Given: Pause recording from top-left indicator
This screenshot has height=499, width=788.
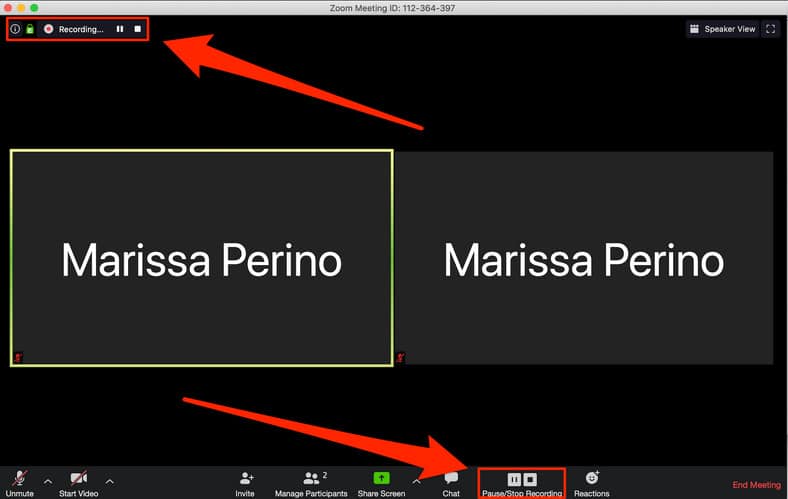Looking at the screenshot, I should (120, 29).
